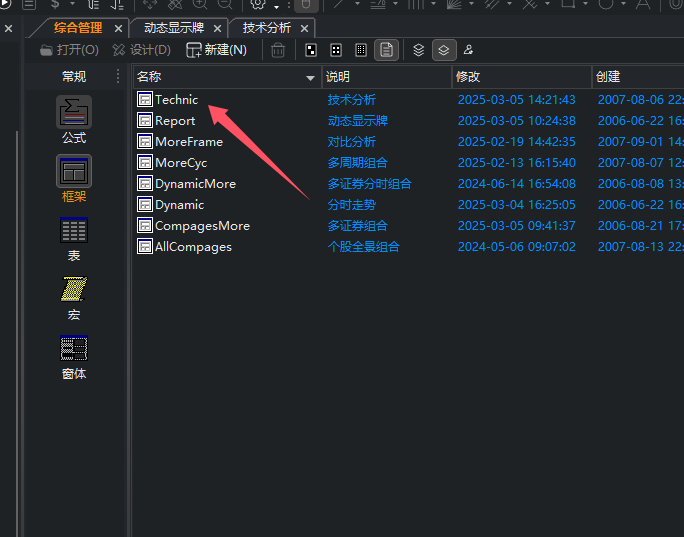The image size is (684, 537).
Task: Toggle the highlighted single-layer icon
Action: 444,50
